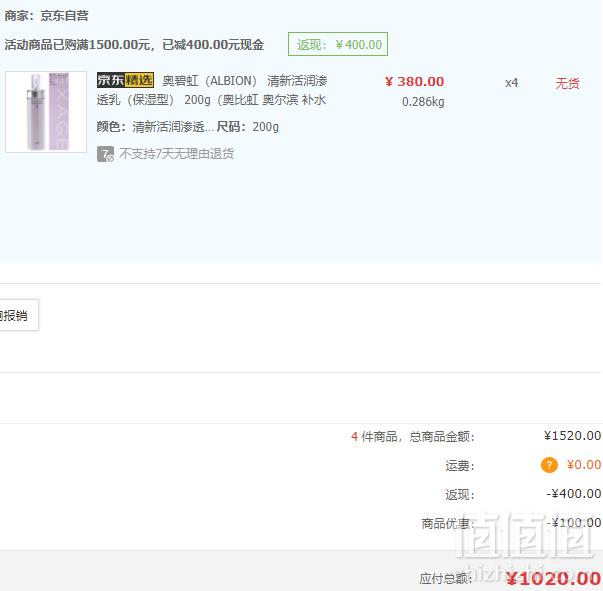Screen dimensions: 603x591
Task: Click the 返现 ¥400.00 cashback badge
Action: pyautogui.click(x=338, y=44)
